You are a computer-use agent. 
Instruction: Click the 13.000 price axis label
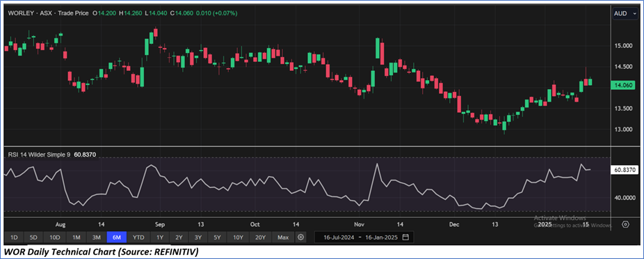623,129
